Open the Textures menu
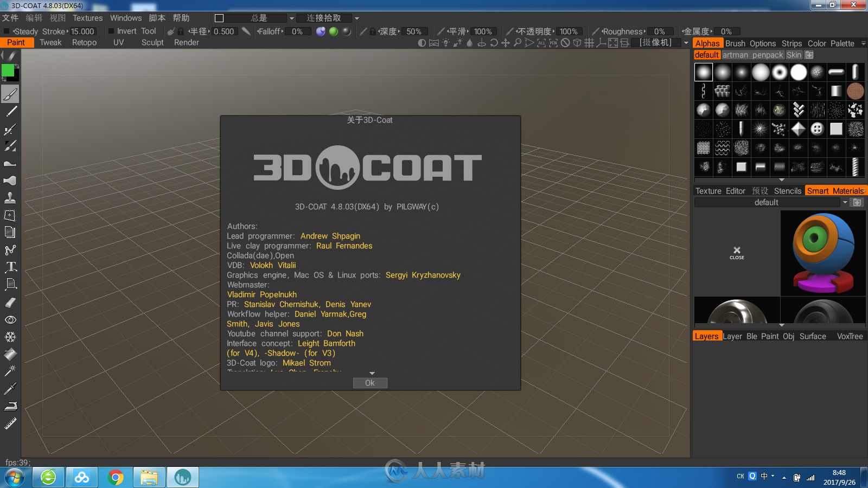The width and height of the screenshot is (868, 488). pos(87,18)
